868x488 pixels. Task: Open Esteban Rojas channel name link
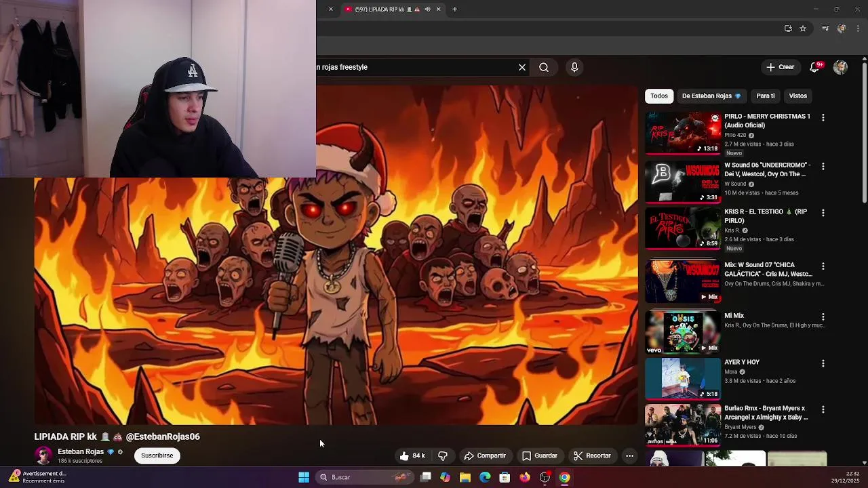click(81, 451)
